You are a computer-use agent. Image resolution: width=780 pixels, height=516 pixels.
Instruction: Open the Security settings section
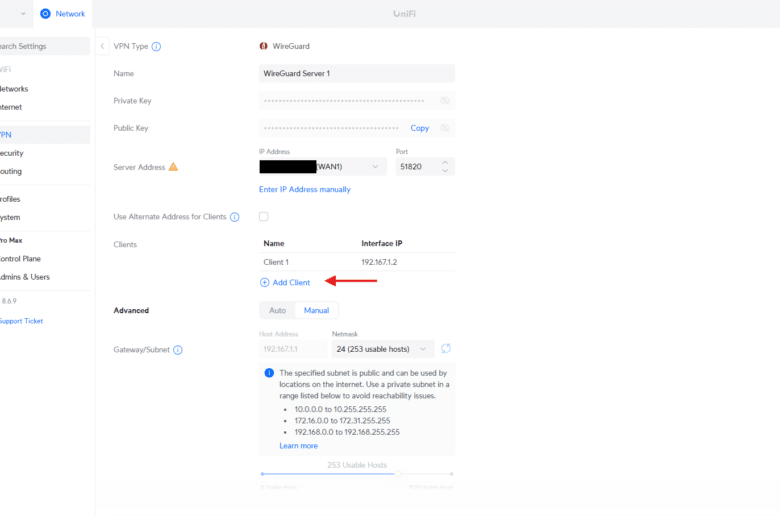12,153
